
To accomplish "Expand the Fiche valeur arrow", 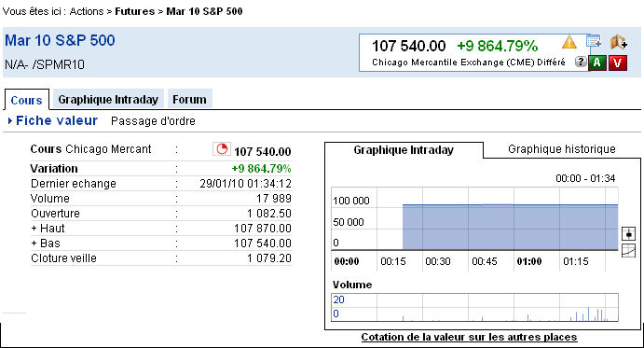I will coord(10,121).
